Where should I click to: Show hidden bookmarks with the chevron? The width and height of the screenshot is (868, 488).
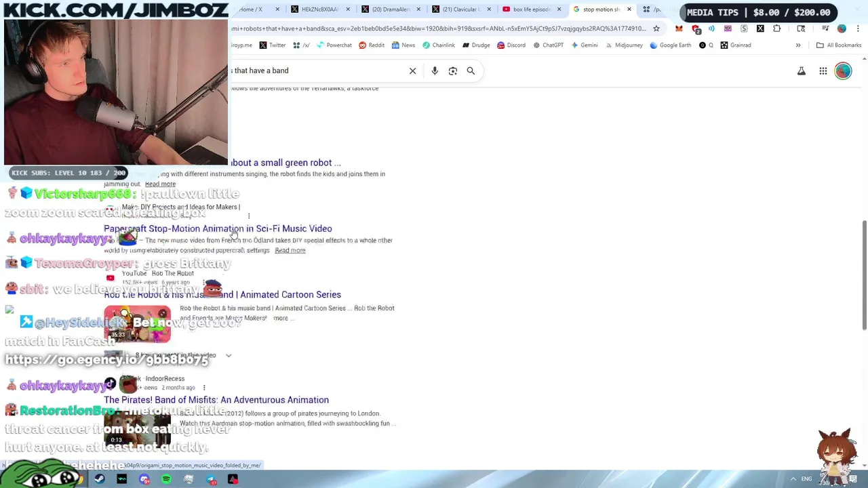point(798,45)
